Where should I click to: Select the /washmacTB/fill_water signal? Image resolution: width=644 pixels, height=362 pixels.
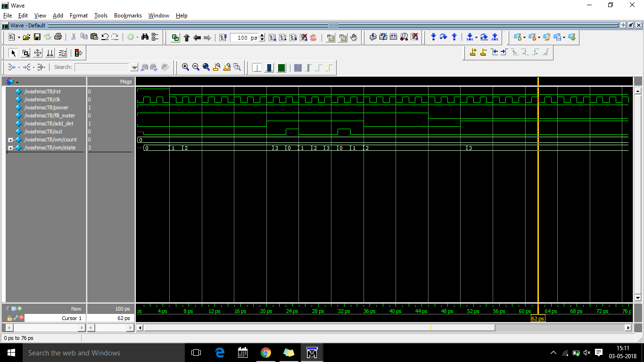pos(50,115)
